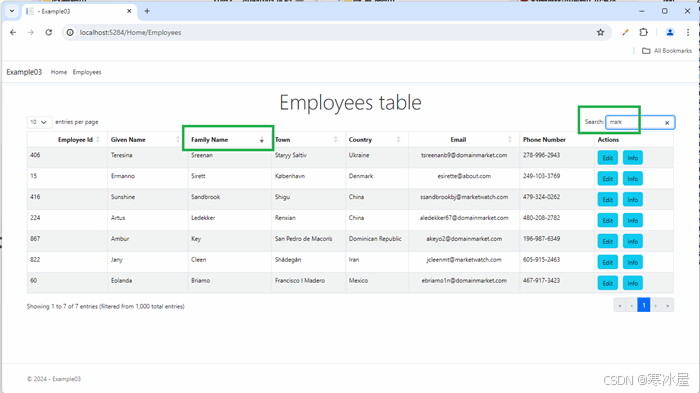Edit employee Ambur Key
This screenshot has width=700, height=393.
click(608, 241)
